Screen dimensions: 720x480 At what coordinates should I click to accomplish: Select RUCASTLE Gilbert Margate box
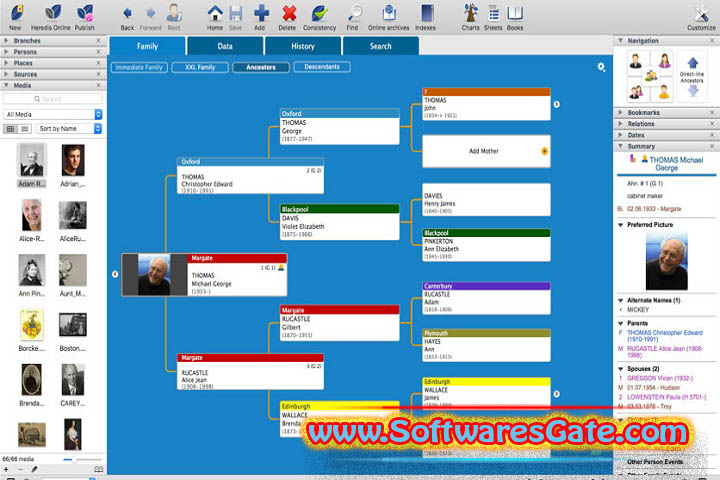339,323
